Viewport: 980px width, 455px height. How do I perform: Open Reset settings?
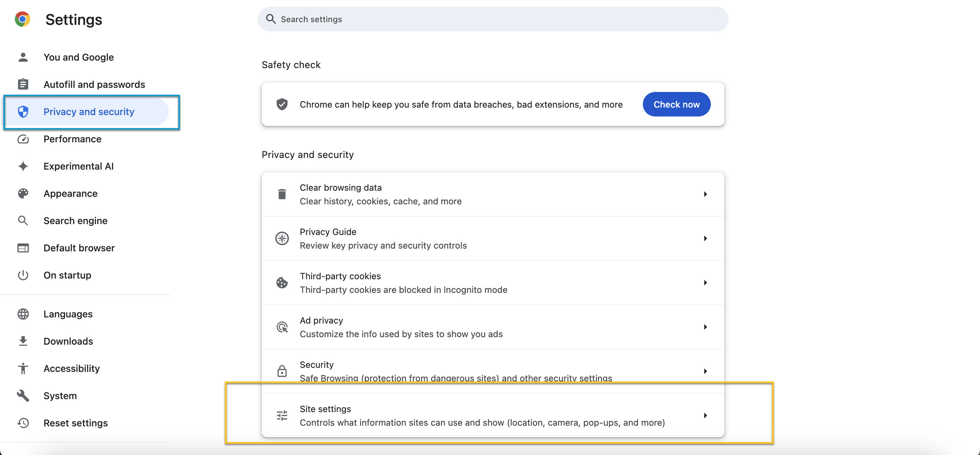click(75, 423)
